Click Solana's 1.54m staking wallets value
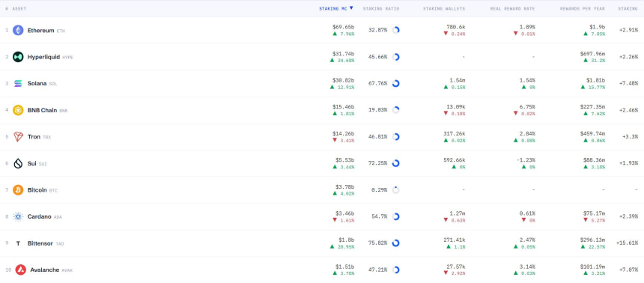 (457, 81)
